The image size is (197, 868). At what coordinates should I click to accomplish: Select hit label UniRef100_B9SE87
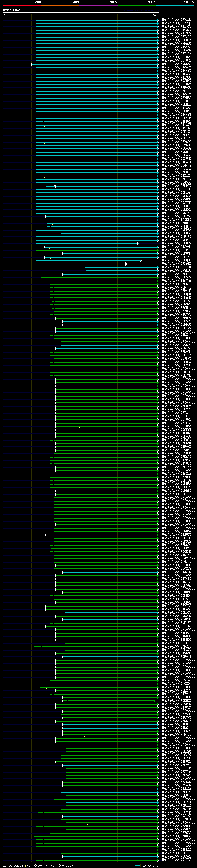click(x=177, y=220)
